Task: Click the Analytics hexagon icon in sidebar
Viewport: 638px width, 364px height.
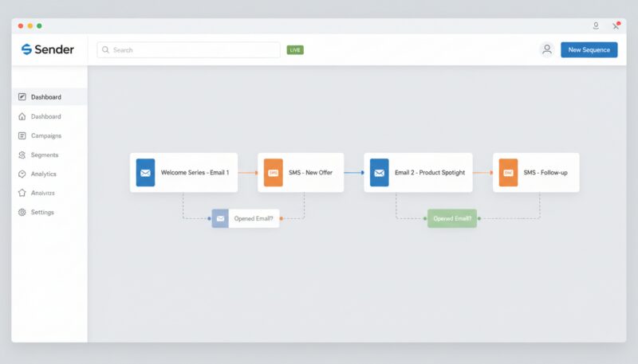Action: point(22,174)
